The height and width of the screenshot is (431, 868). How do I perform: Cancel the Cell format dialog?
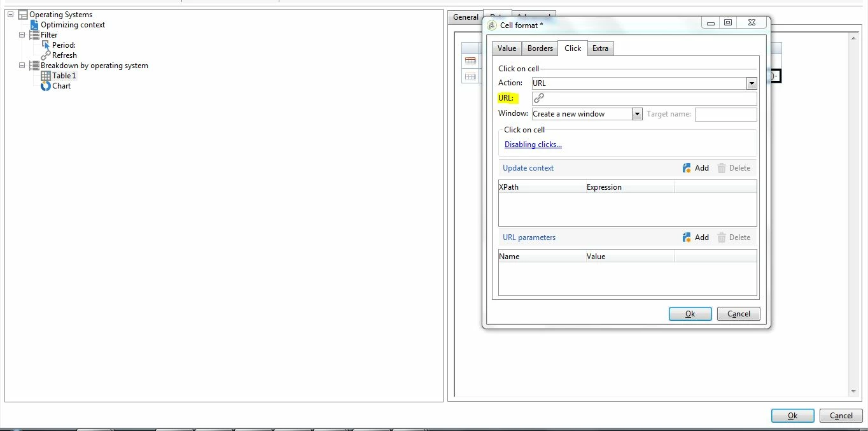(739, 314)
